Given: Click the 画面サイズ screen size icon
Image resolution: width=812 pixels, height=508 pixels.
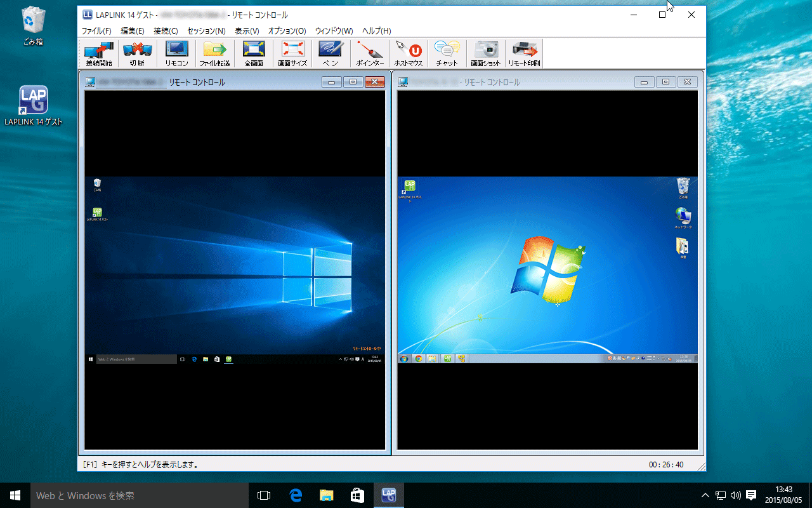Looking at the screenshot, I should point(292,53).
